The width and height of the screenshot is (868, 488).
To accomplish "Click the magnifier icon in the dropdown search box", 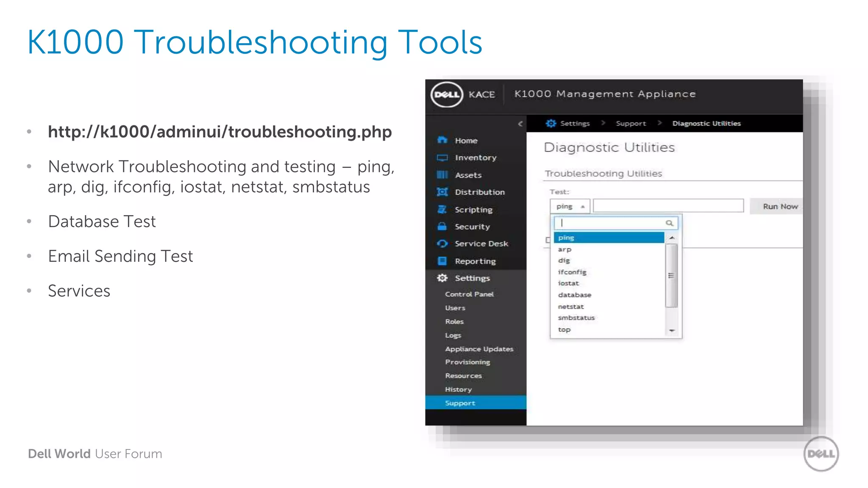I will coord(669,223).
